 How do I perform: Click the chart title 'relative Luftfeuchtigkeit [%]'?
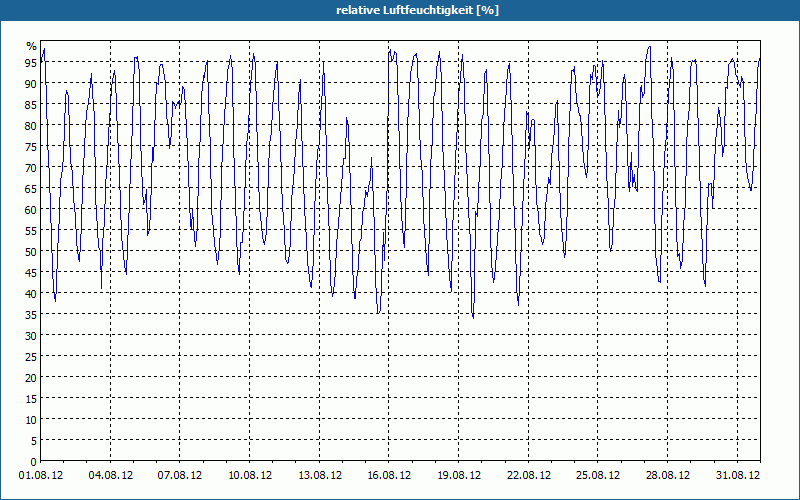pyautogui.click(x=417, y=10)
